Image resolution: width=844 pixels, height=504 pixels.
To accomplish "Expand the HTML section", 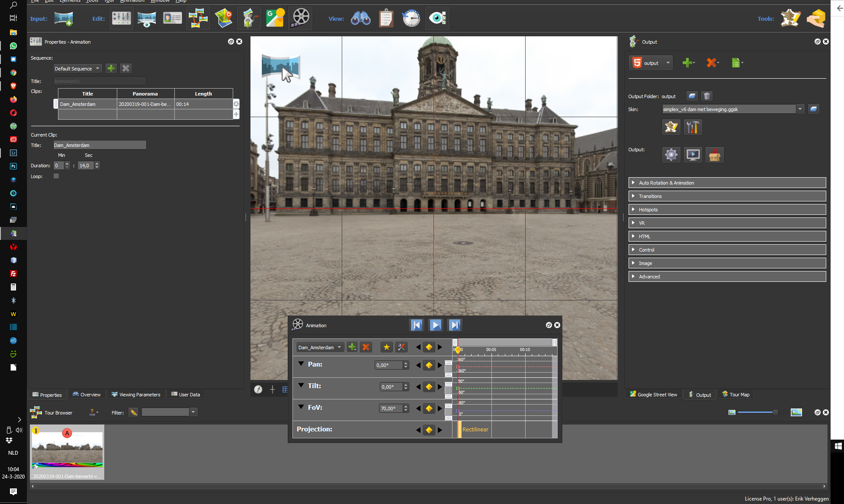I will point(727,236).
